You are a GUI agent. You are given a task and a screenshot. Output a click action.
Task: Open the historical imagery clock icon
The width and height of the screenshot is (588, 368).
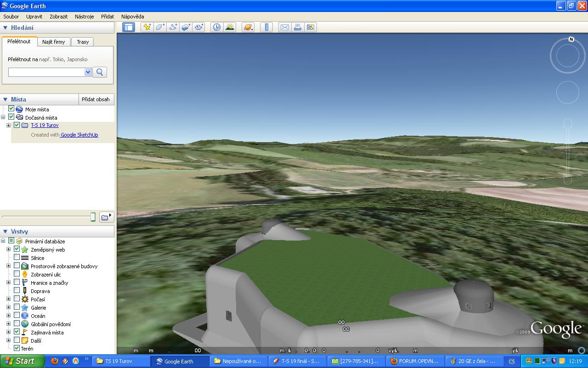click(x=216, y=27)
